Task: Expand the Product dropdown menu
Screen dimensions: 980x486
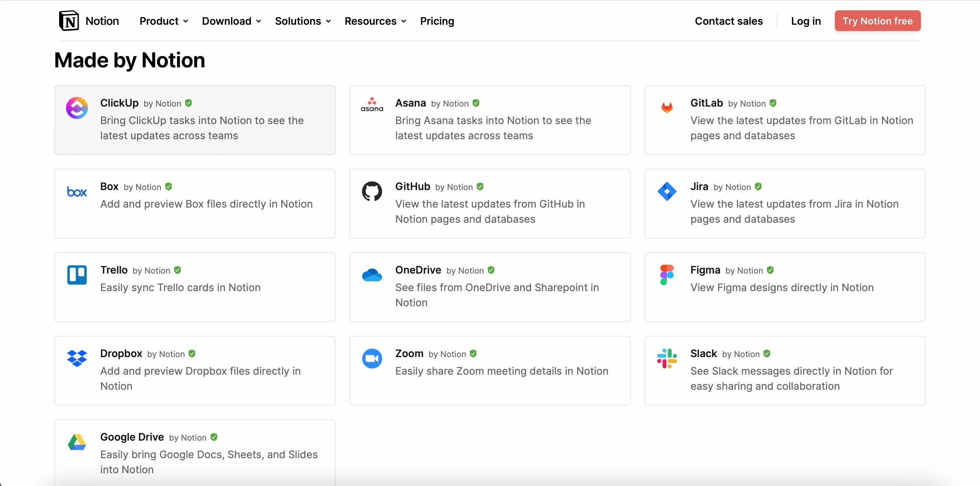Action: (x=164, y=21)
